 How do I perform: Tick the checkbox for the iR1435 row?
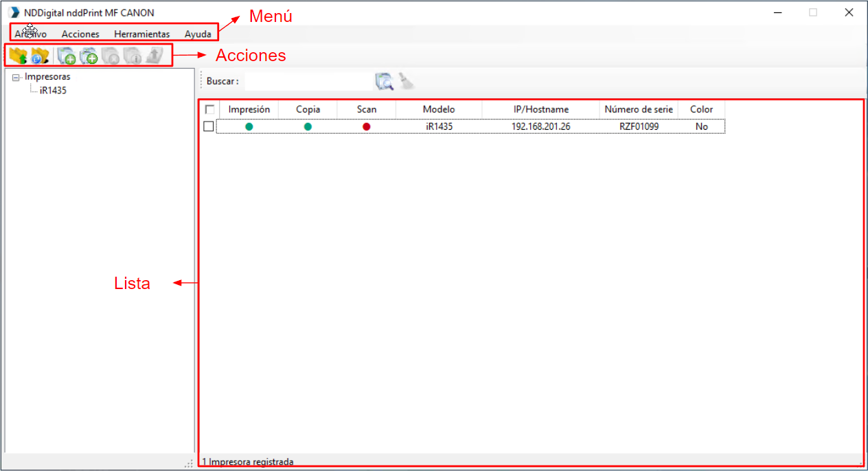(x=209, y=126)
